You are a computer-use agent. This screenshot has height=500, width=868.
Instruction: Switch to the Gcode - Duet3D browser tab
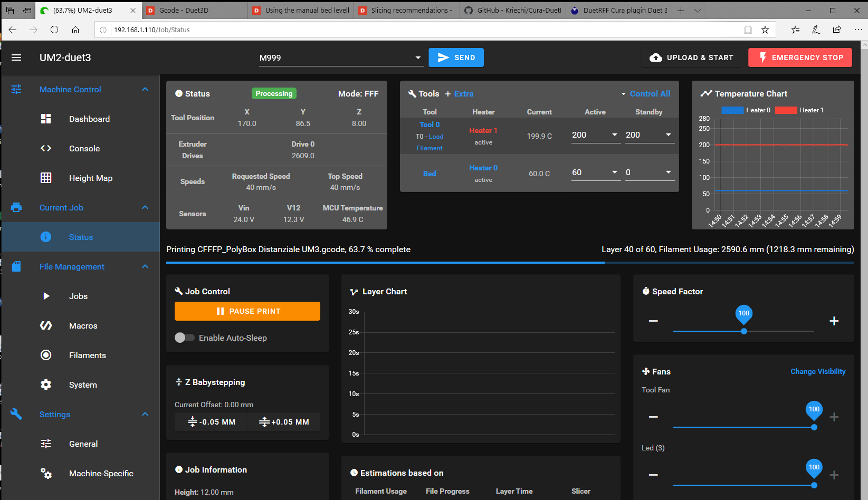pyautogui.click(x=194, y=10)
